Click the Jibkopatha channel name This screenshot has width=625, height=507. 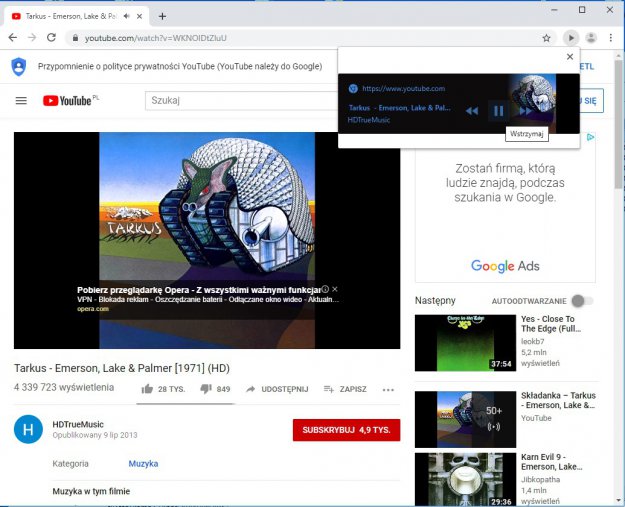pos(540,479)
